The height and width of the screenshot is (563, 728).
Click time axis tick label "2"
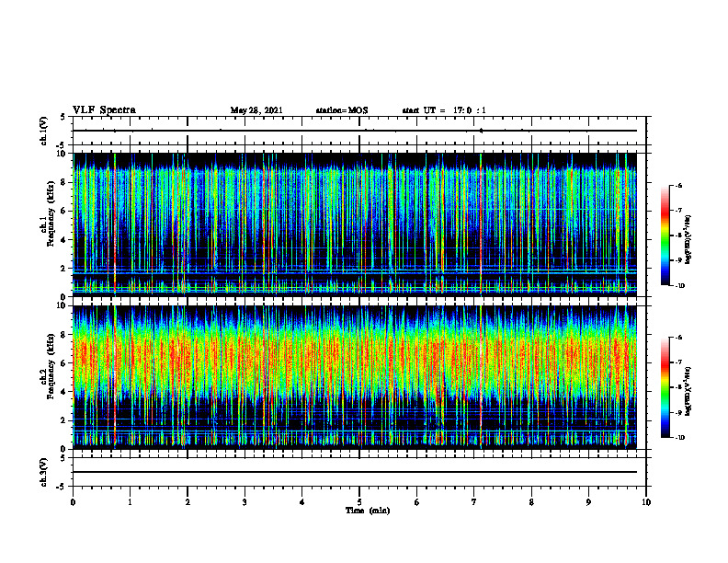[188, 502]
